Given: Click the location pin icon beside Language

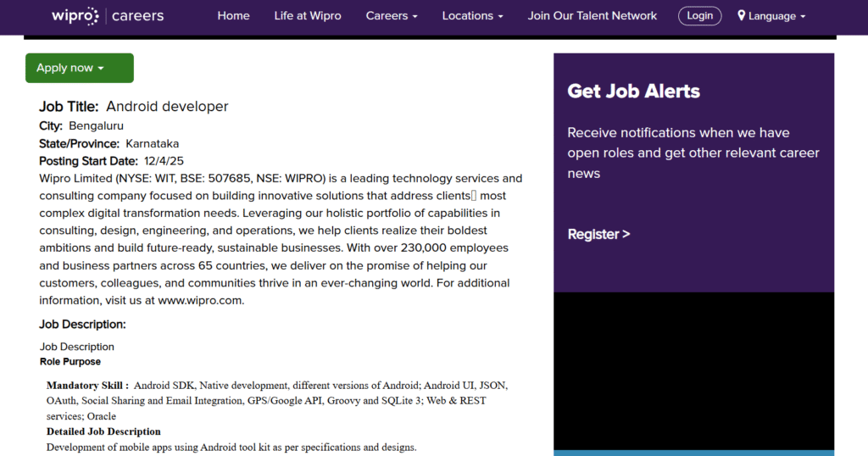Looking at the screenshot, I should point(742,16).
